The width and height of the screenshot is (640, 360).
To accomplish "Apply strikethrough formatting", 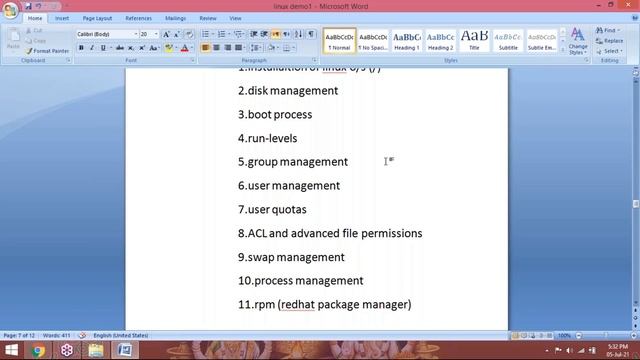I will (x=120, y=48).
